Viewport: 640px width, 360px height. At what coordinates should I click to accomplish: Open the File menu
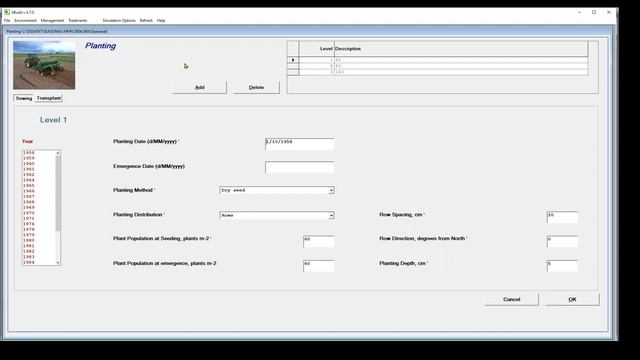pyautogui.click(x=7, y=20)
